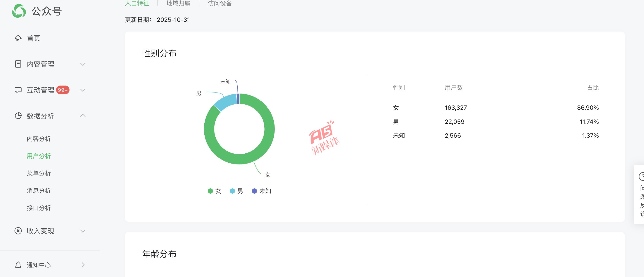Expand the 收入变现 menu chevron
Viewport: 644px width, 277px height.
tap(83, 231)
